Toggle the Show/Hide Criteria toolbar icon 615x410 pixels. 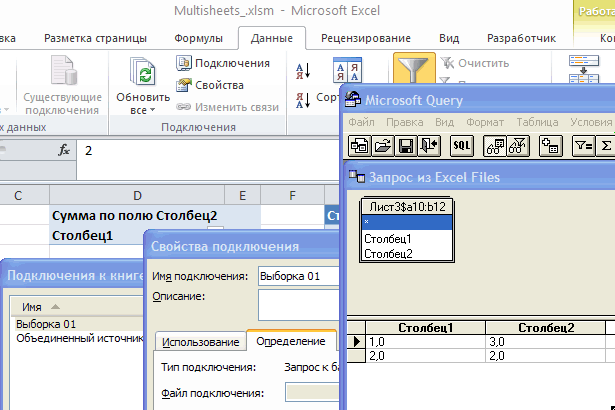[x=518, y=146]
